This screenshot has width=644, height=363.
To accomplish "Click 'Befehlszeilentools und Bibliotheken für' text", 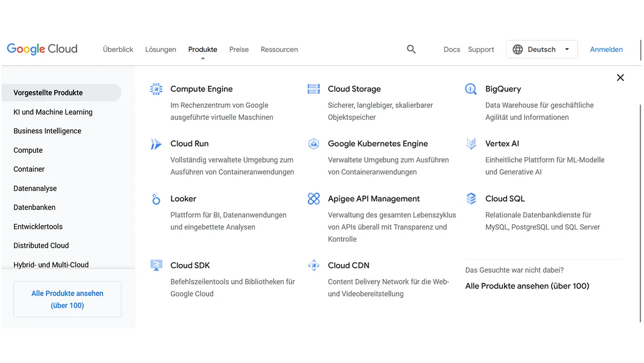I will [x=233, y=281].
